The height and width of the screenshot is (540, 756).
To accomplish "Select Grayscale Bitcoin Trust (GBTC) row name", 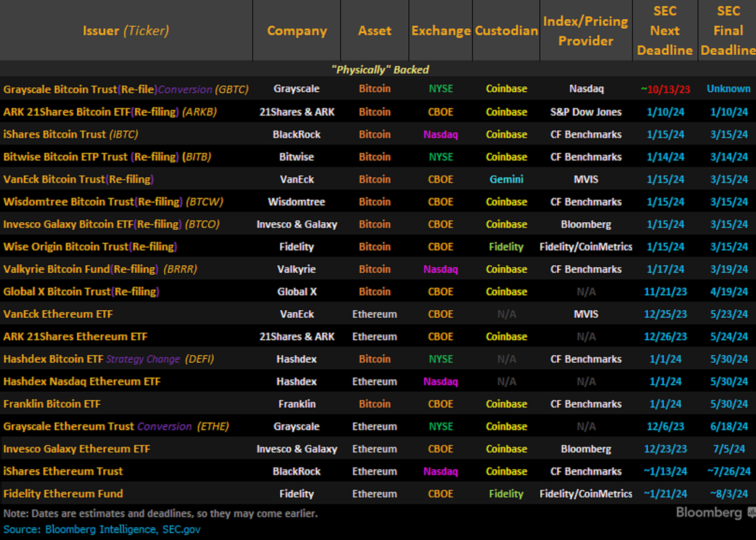I will [x=126, y=89].
